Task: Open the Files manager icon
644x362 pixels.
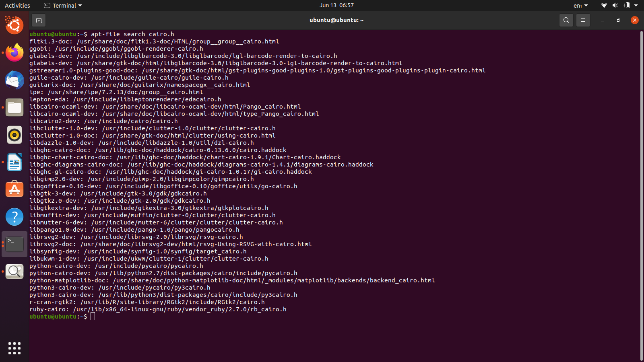Action: pos(14,107)
